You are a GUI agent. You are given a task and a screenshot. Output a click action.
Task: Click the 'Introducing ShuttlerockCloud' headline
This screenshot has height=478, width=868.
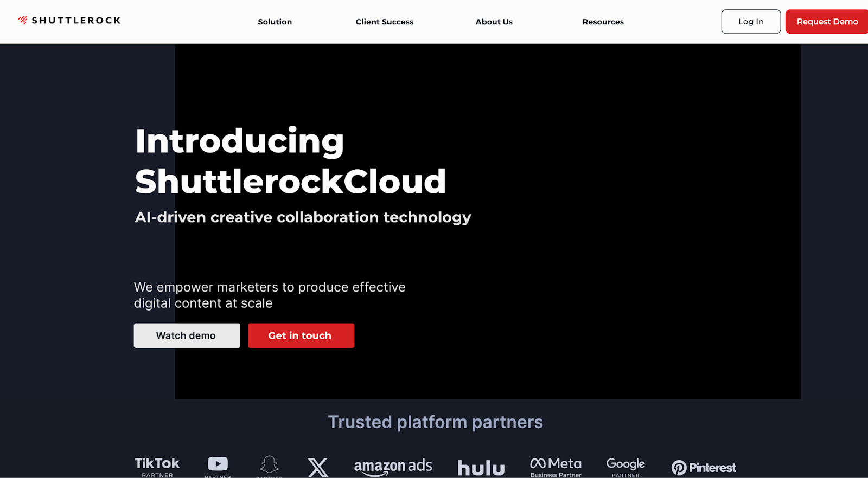point(291,161)
